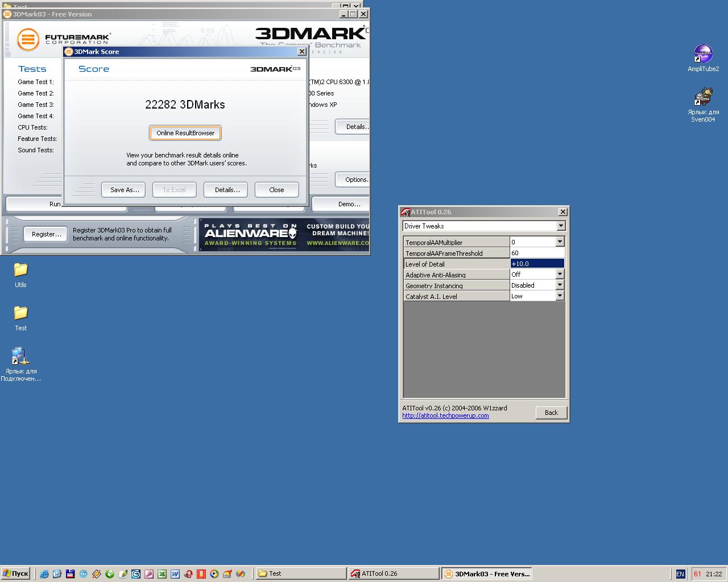The image size is (728, 582).
Task: Launch Microsoft Access key icon in taskbar
Action: [x=149, y=574]
